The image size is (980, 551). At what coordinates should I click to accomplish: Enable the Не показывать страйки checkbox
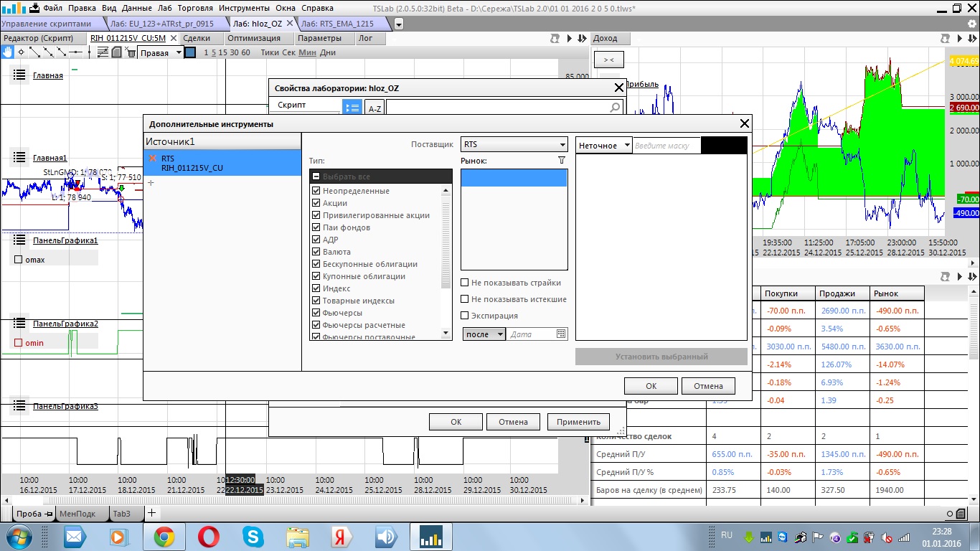coord(465,283)
